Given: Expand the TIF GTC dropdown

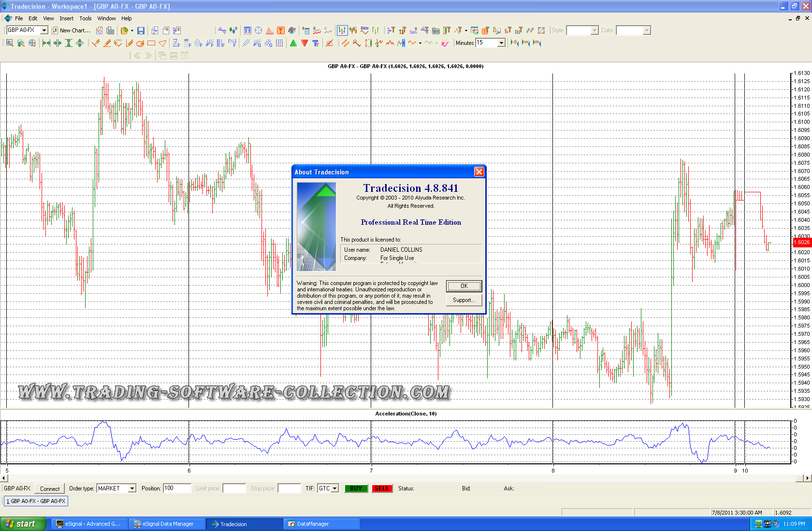Looking at the screenshot, I should pyautogui.click(x=335, y=488).
